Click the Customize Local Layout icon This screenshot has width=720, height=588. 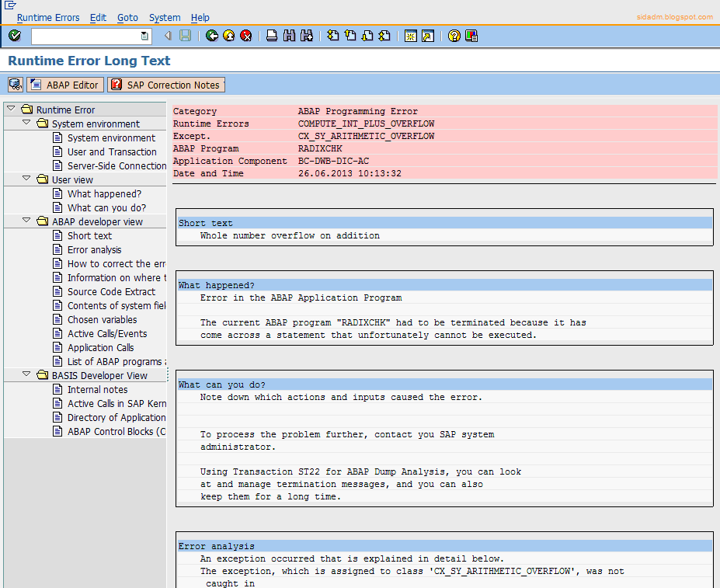point(471,36)
